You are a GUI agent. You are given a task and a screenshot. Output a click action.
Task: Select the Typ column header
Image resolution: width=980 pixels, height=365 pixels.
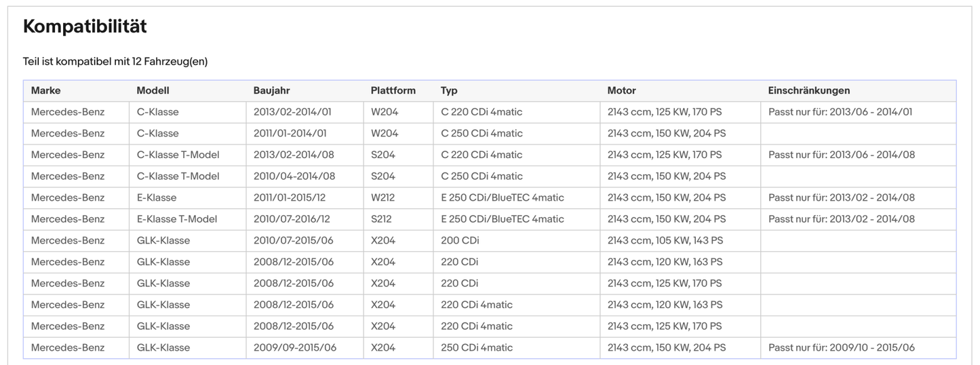[x=449, y=90]
